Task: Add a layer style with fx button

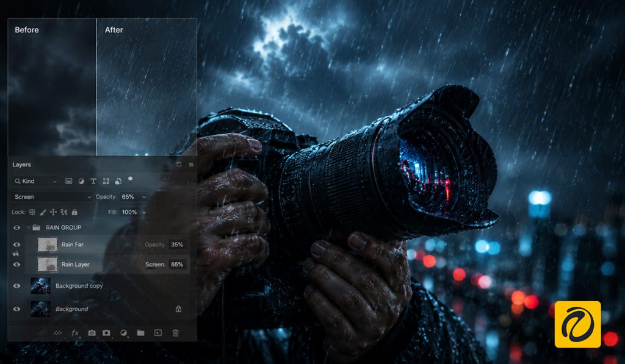Action: click(x=75, y=332)
